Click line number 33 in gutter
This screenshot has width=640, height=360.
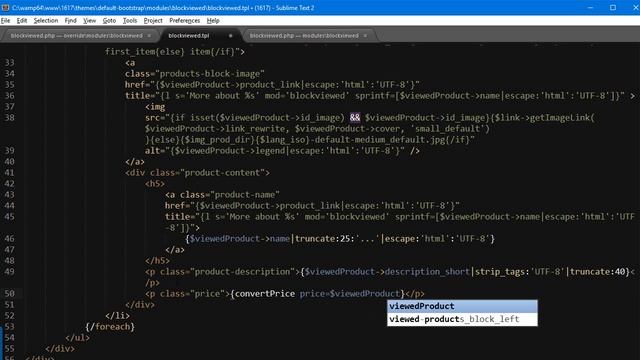(9, 62)
